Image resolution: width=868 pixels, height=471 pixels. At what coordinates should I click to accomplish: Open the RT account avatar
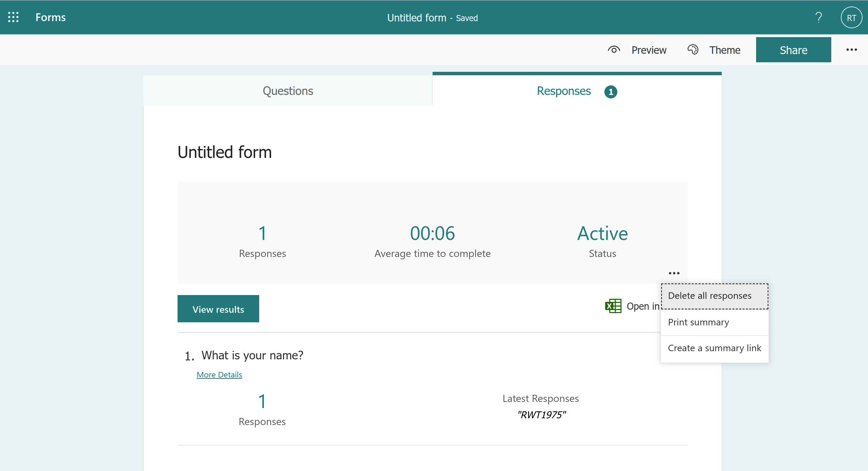[851, 18]
